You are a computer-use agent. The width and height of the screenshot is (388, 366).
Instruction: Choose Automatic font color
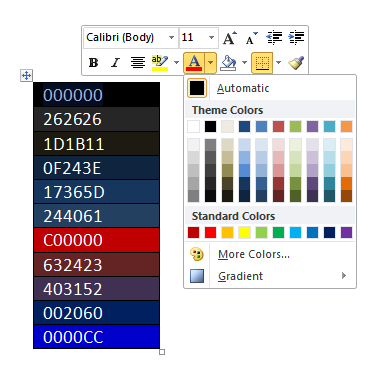pos(270,88)
